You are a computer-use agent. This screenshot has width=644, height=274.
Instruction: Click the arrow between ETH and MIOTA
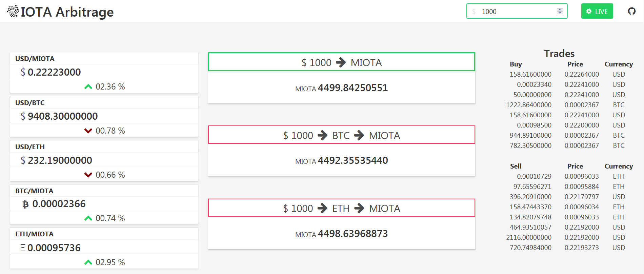tap(359, 208)
